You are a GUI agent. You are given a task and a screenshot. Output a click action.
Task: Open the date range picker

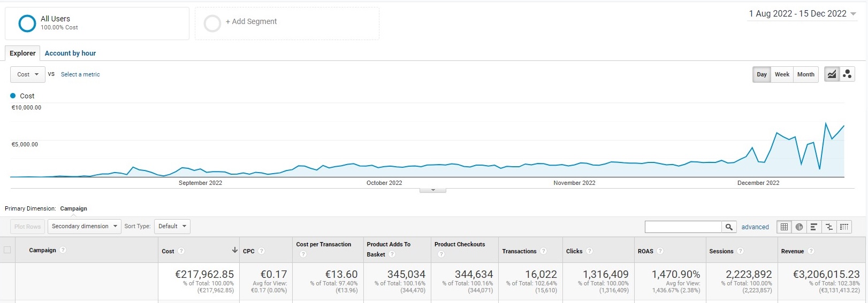pos(802,14)
